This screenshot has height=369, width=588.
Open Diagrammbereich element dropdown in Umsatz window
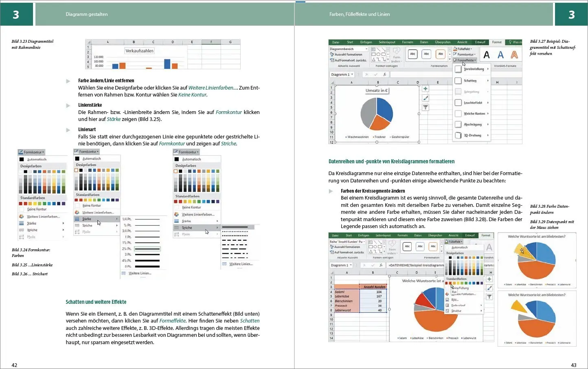coord(366,49)
